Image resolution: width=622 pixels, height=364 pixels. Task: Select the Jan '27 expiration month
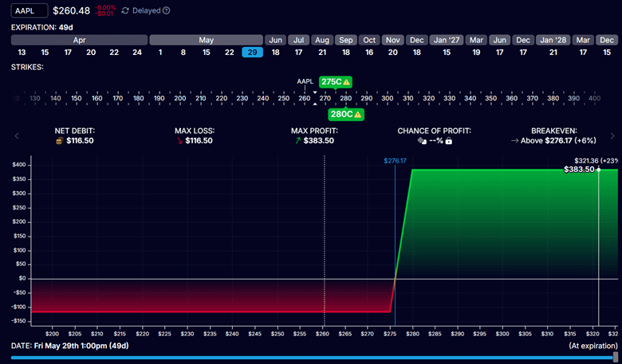click(x=447, y=40)
